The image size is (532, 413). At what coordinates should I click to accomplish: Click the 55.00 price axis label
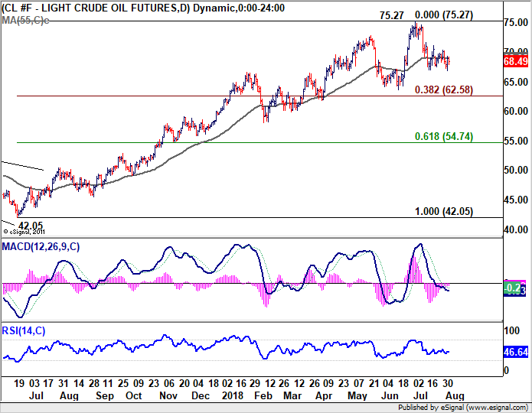pyautogui.click(x=516, y=141)
